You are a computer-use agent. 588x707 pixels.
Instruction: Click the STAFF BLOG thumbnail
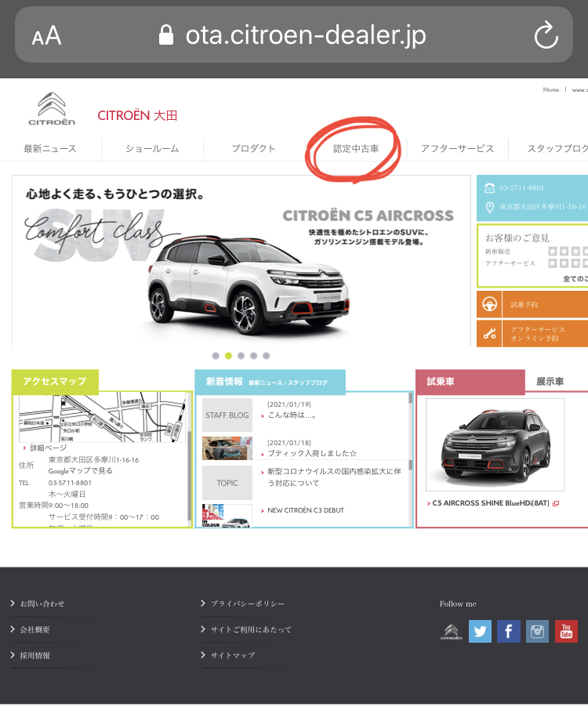(227, 415)
